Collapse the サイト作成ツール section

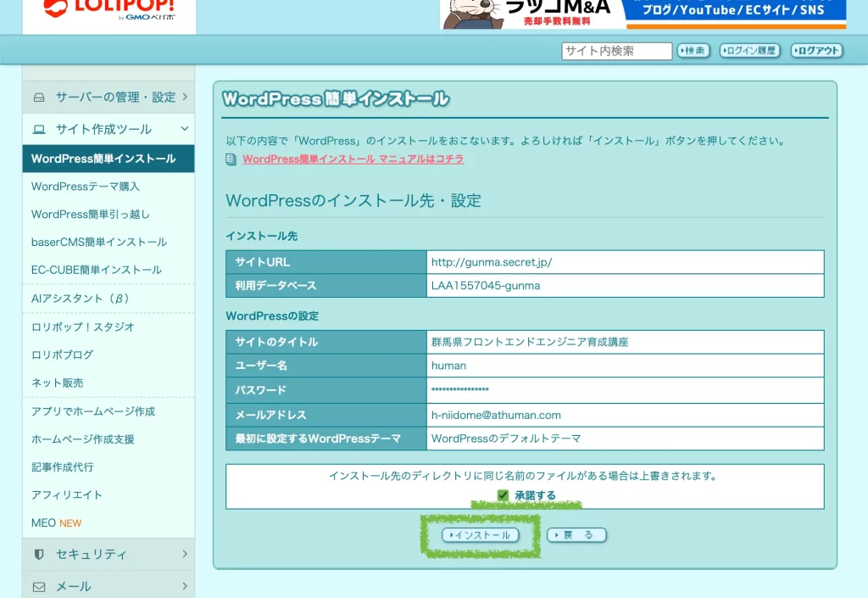[x=184, y=130]
